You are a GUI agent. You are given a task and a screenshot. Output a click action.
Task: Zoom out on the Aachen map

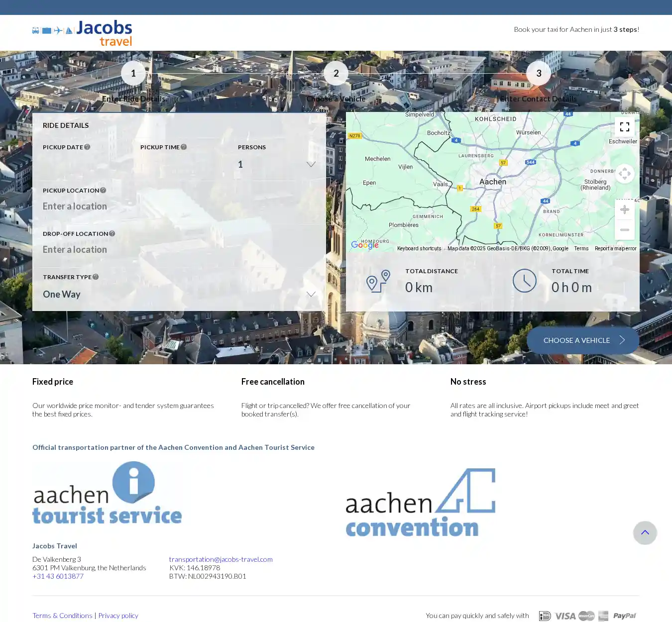click(x=624, y=230)
